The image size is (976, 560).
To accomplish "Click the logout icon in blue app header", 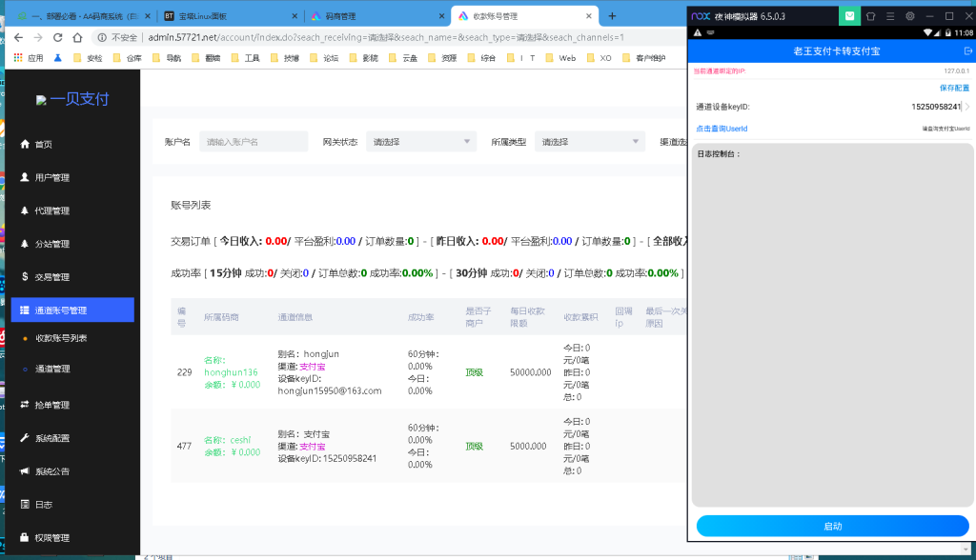I will [x=968, y=50].
